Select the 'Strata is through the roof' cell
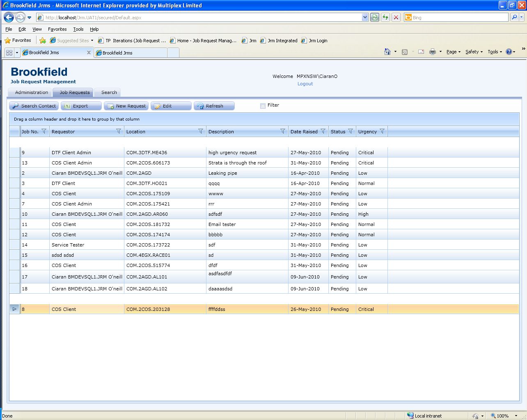 click(x=247, y=163)
